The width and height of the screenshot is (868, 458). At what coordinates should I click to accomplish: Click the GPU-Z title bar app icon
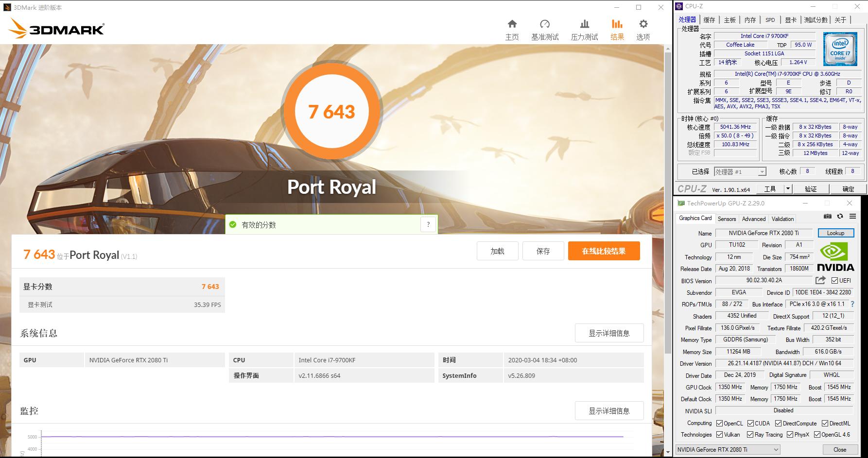[681, 203]
